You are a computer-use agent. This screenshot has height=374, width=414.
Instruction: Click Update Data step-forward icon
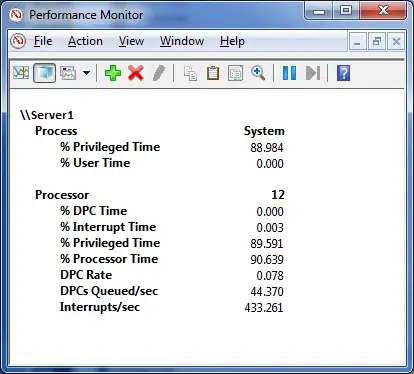tap(313, 73)
